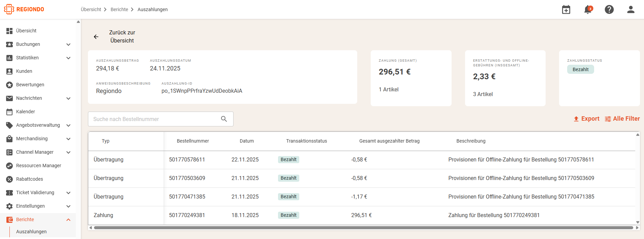The width and height of the screenshot is (644, 239).
Task: Go to Übersicht breadcrumb
Action: point(91,9)
